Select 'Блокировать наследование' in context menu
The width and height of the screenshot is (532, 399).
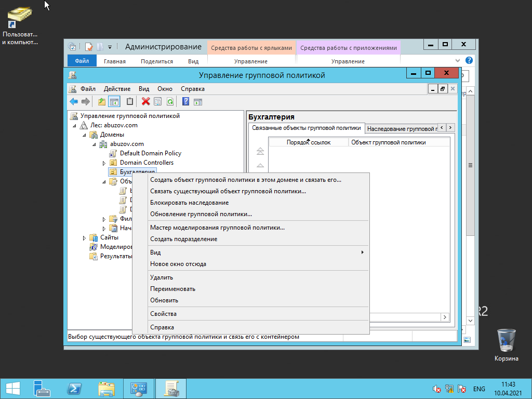[x=189, y=203]
